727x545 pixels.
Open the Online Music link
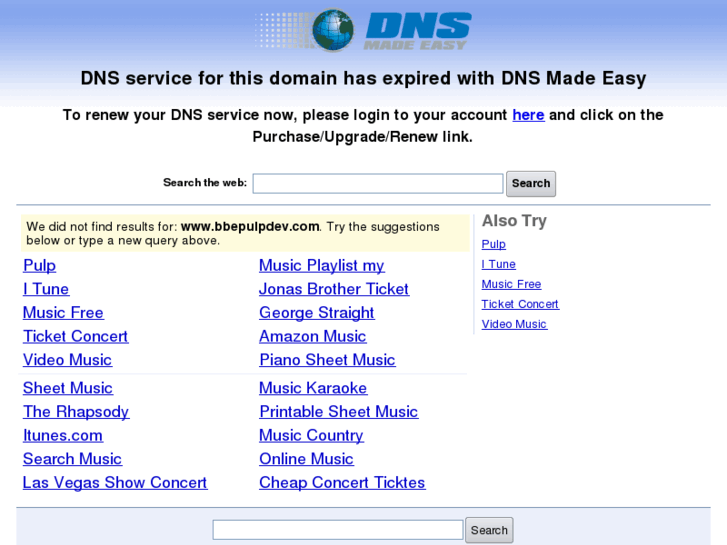306,459
